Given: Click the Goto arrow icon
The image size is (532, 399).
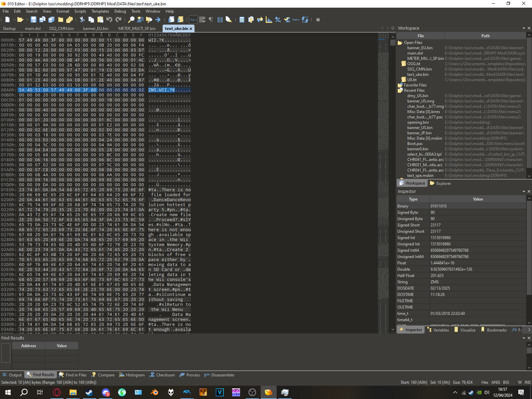Looking at the screenshot, I should 158,20.
